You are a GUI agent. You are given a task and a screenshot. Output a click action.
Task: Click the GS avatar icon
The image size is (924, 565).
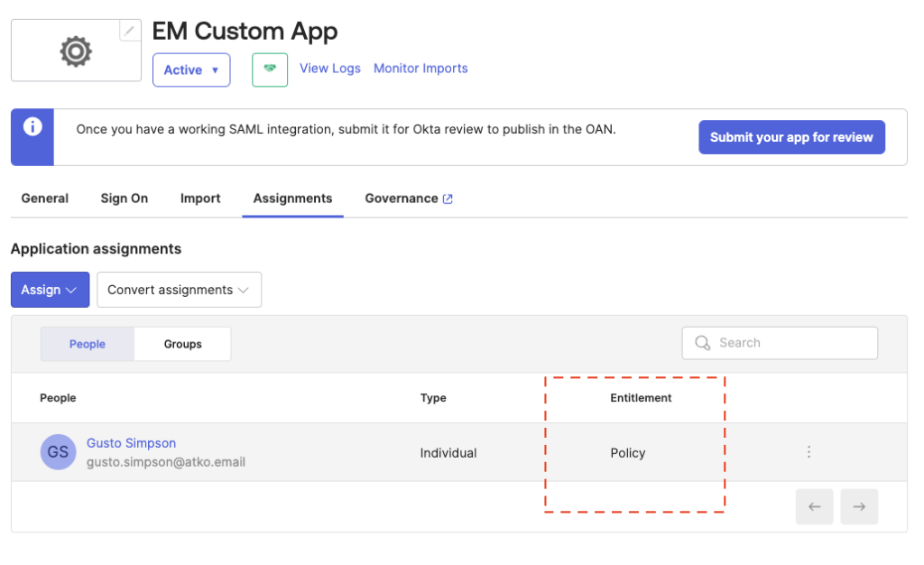(58, 452)
